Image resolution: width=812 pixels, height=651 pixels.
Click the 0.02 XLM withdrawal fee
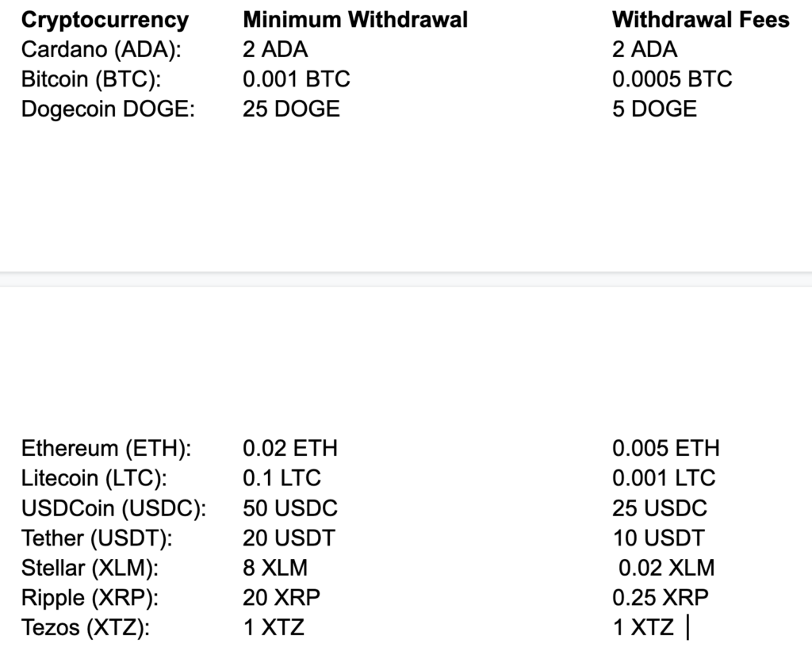tap(666, 569)
